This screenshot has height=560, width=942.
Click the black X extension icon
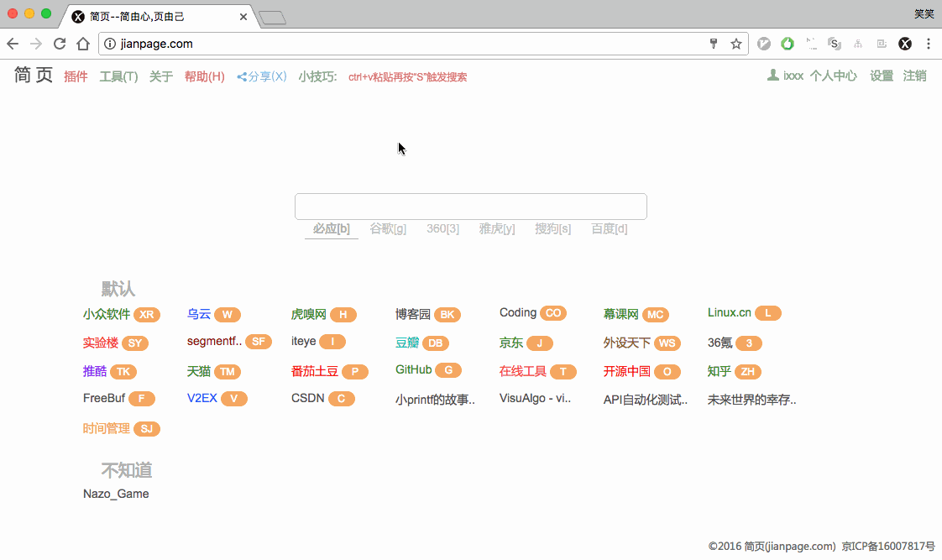pyautogui.click(x=905, y=44)
